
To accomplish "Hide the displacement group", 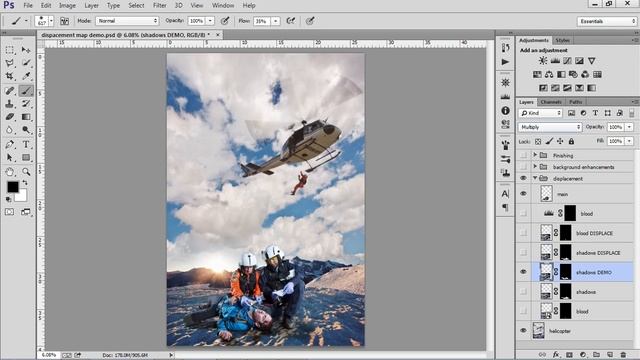I will point(523,178).
